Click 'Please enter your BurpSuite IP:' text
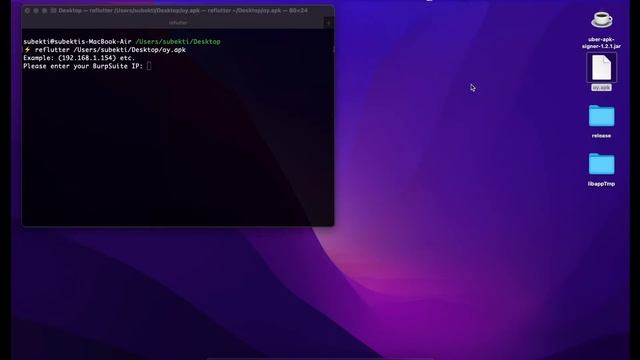The image size is (640, 360). [x=83, y=66]
